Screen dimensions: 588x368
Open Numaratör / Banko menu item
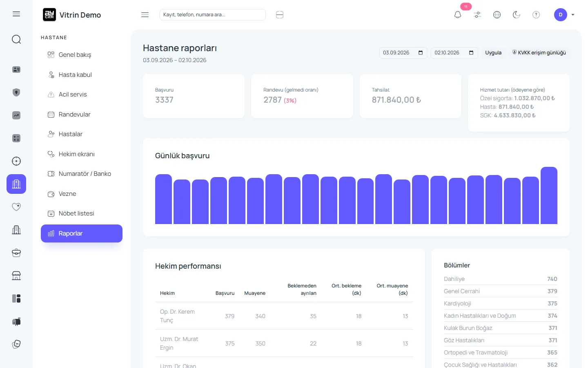82,174
